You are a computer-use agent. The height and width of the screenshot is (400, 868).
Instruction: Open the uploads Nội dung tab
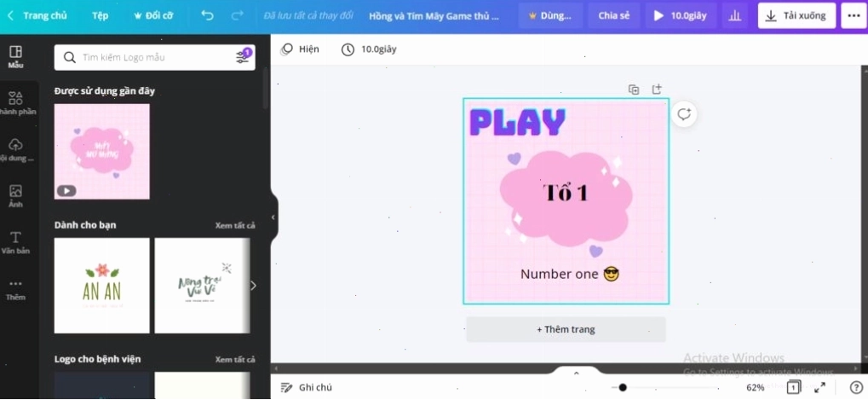15,149
